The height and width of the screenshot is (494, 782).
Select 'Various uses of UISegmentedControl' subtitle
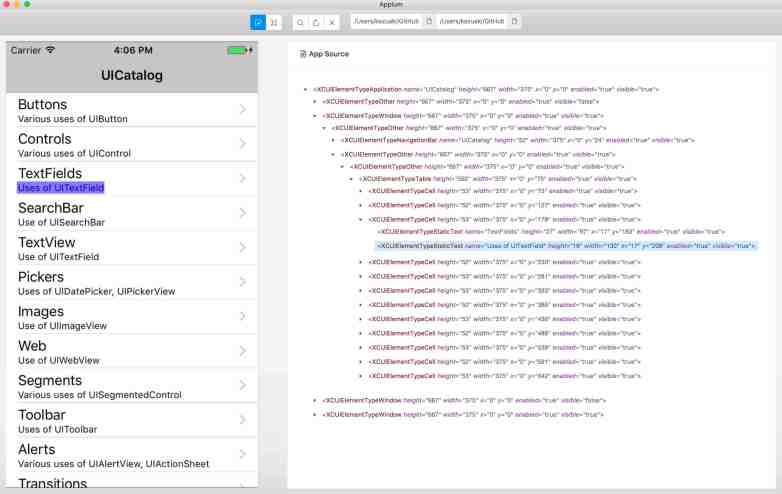[x=100, y=395]
